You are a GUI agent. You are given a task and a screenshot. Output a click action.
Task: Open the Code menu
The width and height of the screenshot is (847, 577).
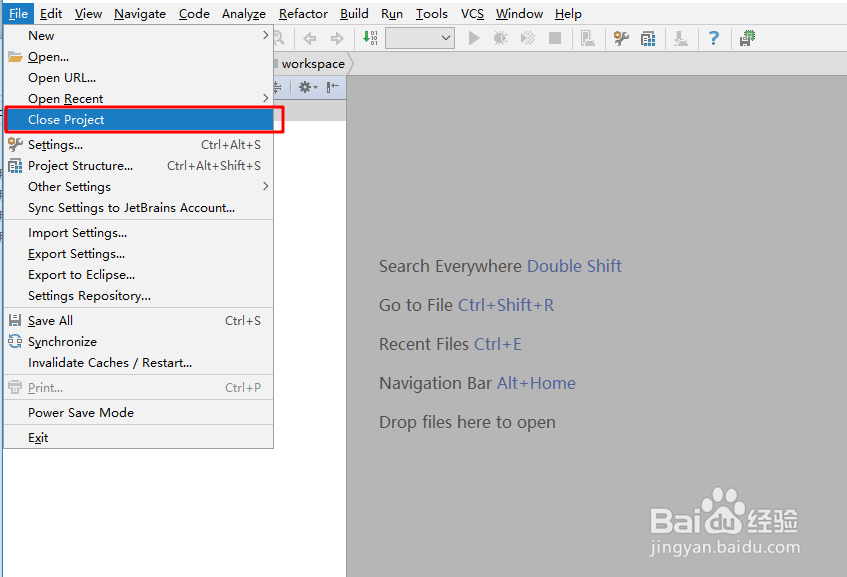[194, 14]
